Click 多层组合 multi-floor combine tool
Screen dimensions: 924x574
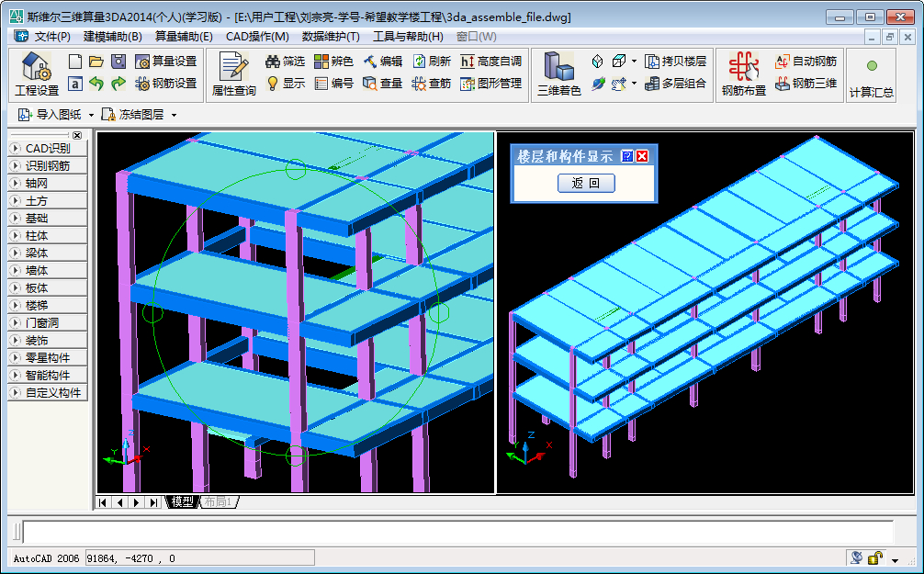(675, 84)
